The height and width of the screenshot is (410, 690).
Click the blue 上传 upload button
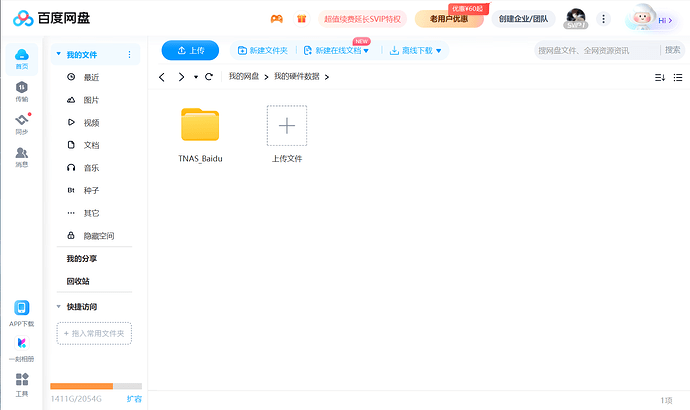point(190,51)
